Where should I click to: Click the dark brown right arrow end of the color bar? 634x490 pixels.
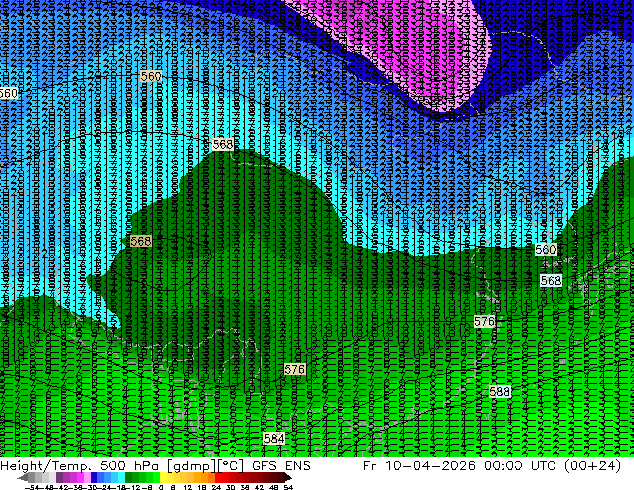tap(288, 477)
